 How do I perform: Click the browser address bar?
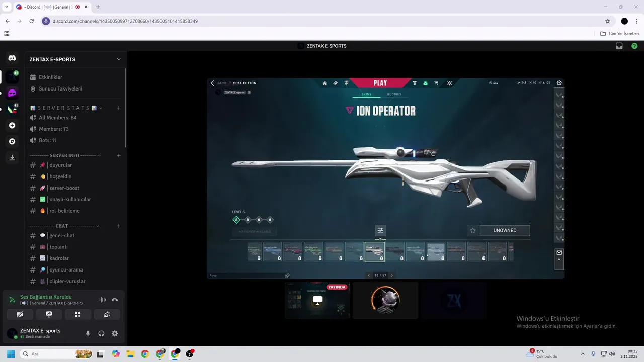point(322,21)
